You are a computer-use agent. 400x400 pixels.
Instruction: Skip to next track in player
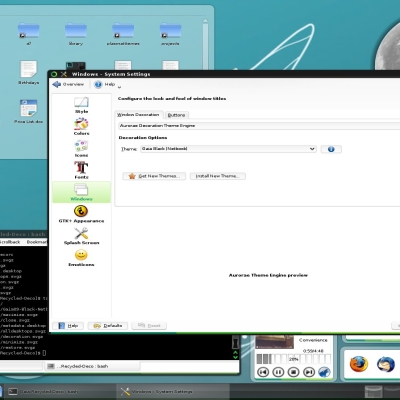309,372
